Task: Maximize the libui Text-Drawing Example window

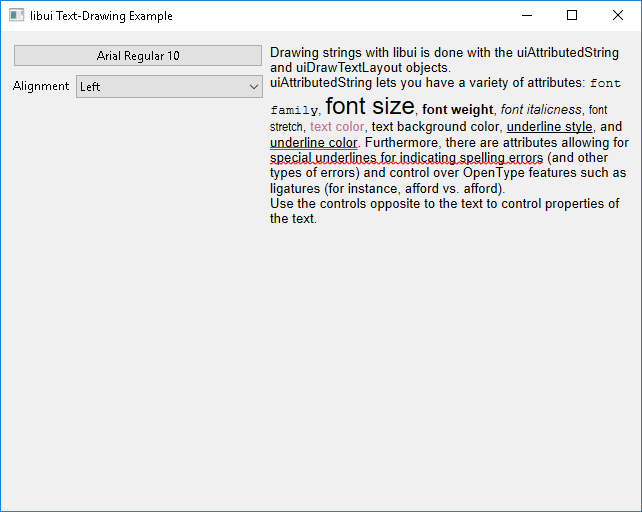Action: 572,16
